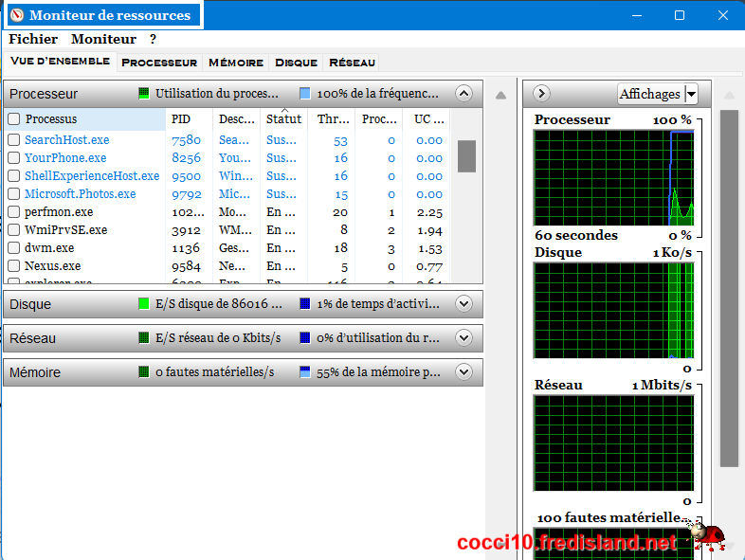Select the Nexus.exe process name

[53, 266]
